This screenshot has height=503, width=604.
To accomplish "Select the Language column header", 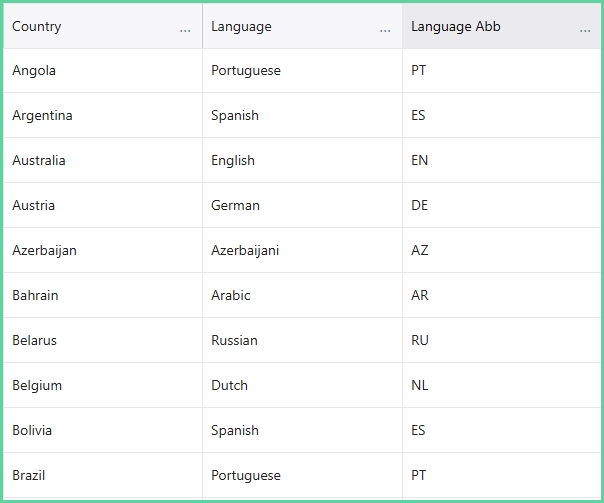I will point(302,26).
